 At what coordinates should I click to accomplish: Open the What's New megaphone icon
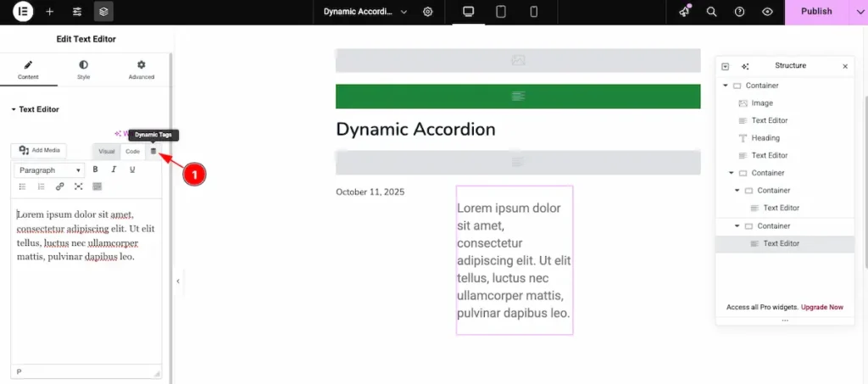685,12
